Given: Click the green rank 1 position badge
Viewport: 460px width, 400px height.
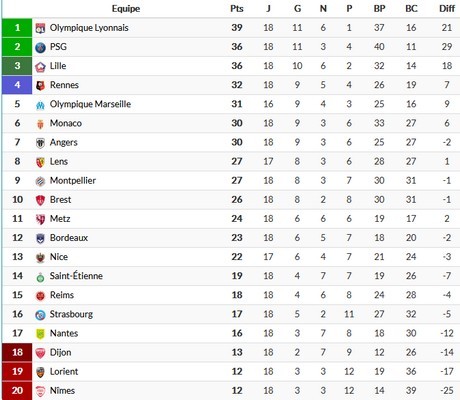Looking at the screenshot, I should point(17,28).
